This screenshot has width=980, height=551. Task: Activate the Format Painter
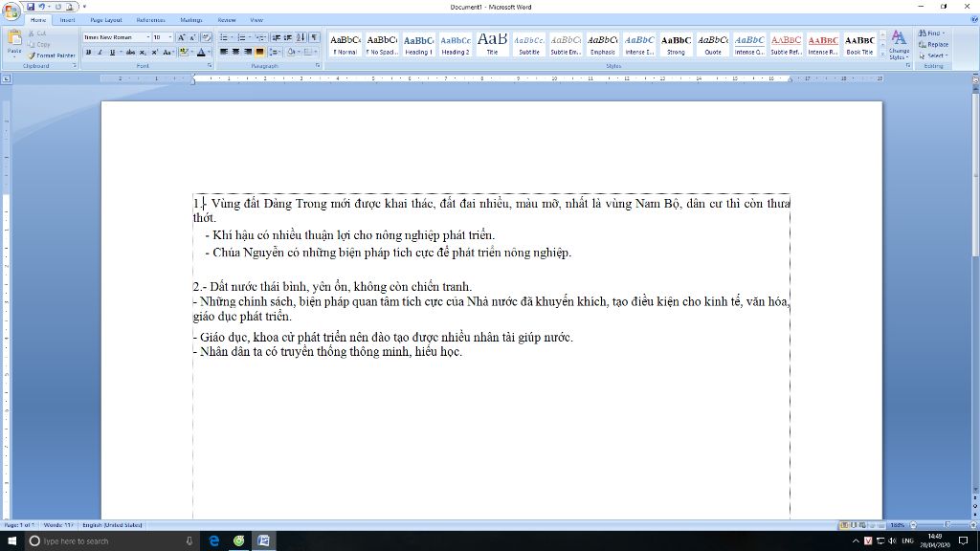coord(52,55)
